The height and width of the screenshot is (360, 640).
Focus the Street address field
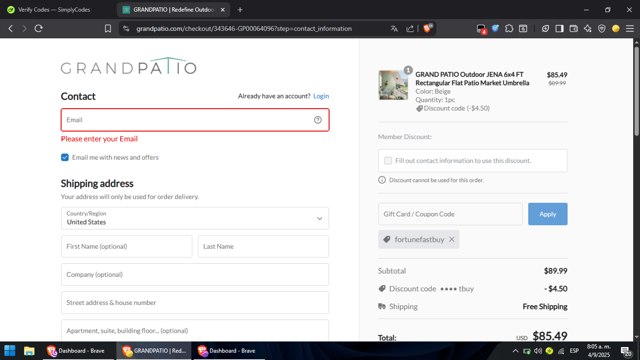pos(195,303)
